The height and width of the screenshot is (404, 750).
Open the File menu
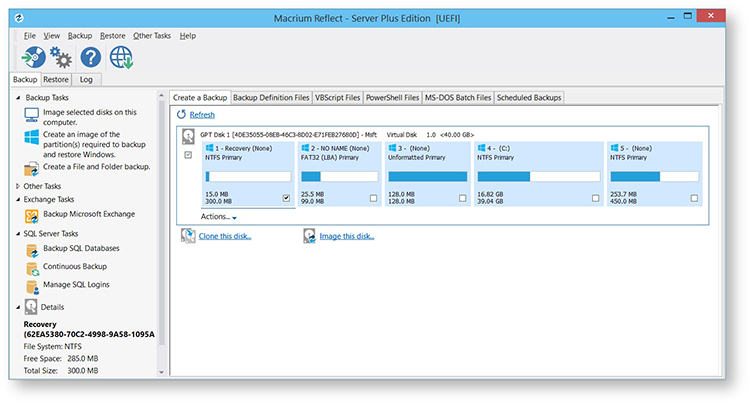[x=30, y=36]
